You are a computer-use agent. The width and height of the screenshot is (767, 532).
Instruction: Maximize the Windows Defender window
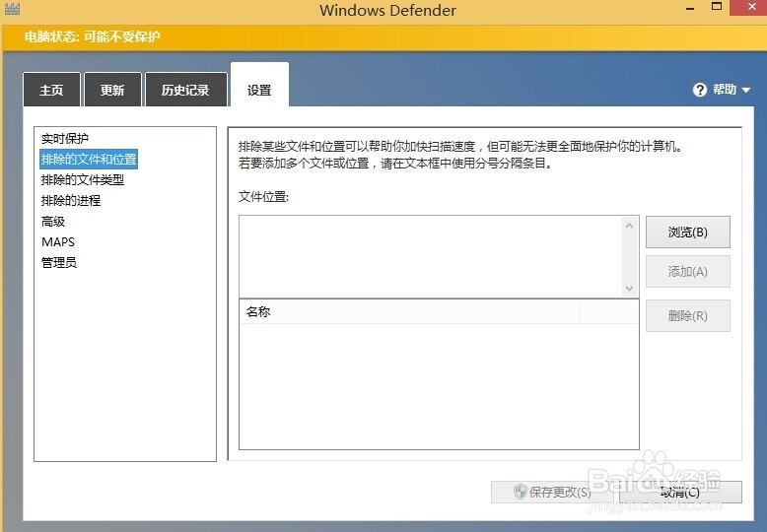coord(716,7)
